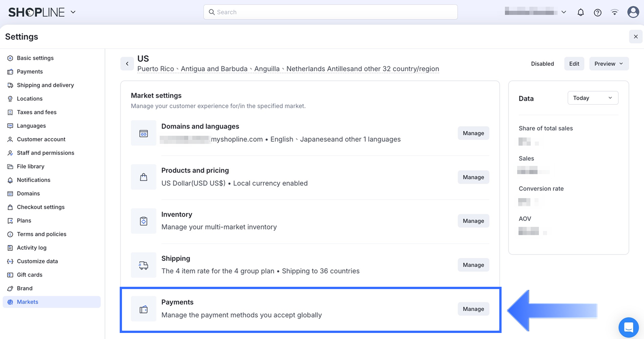This screenshot has height=339, width=644.
Task: Expand the SHOPLINE logo dropdown arrow
Action: 73,12
